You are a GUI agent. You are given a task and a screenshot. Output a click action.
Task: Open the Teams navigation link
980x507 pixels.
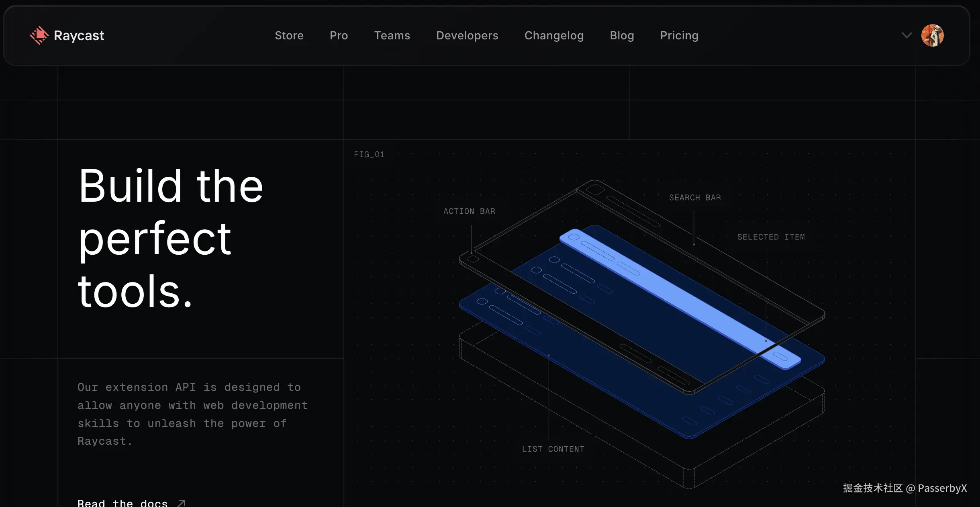[x=392, y=35]
